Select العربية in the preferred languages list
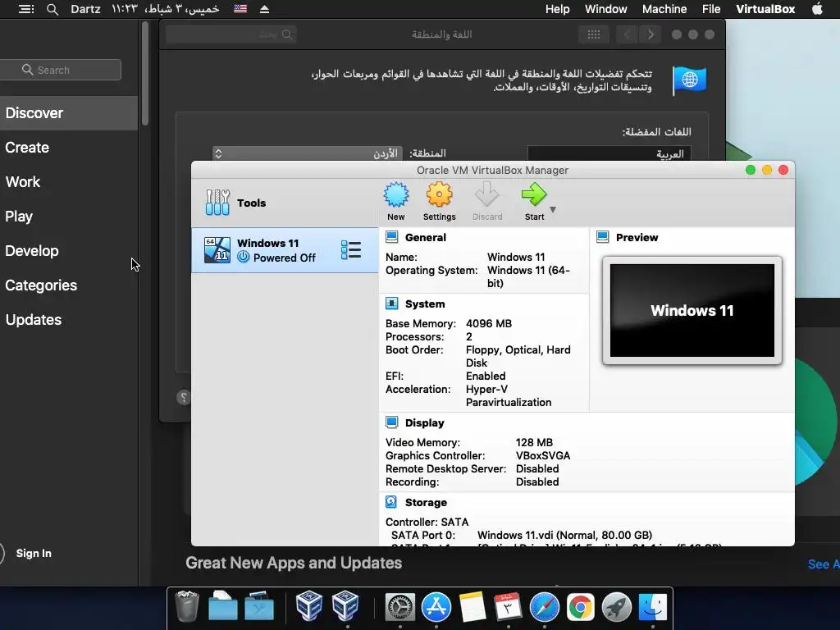 point(609,153)
